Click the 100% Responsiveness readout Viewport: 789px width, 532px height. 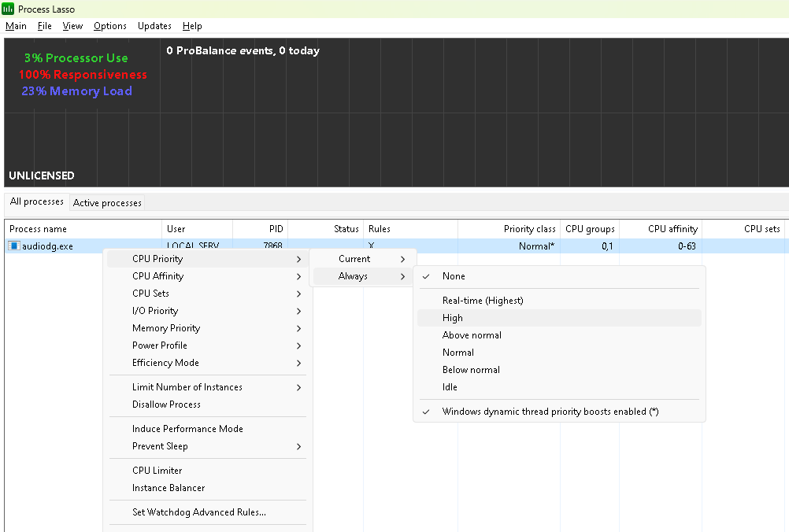[x=83, y=75]
